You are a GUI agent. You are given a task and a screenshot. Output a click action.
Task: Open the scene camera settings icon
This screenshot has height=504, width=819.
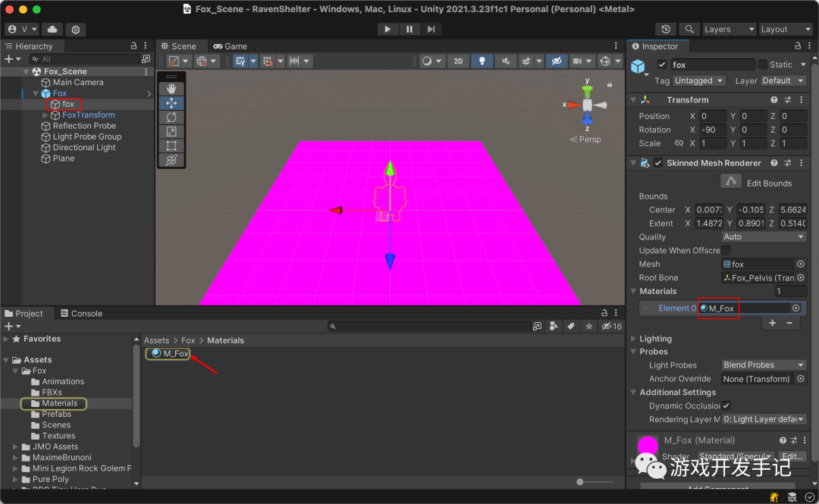pyautogui.click(x=577, y=61)
